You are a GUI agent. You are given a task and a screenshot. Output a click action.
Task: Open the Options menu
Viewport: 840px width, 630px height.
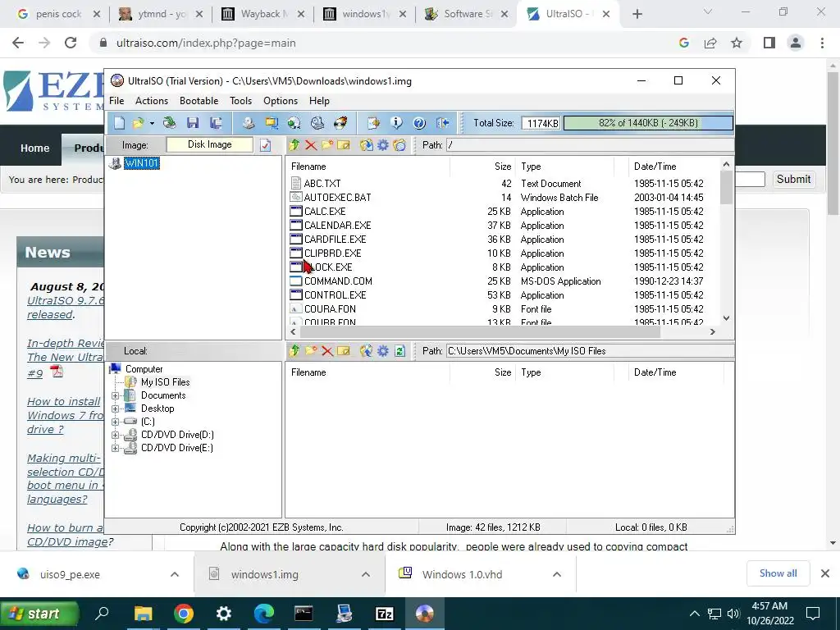pos(281,101)
